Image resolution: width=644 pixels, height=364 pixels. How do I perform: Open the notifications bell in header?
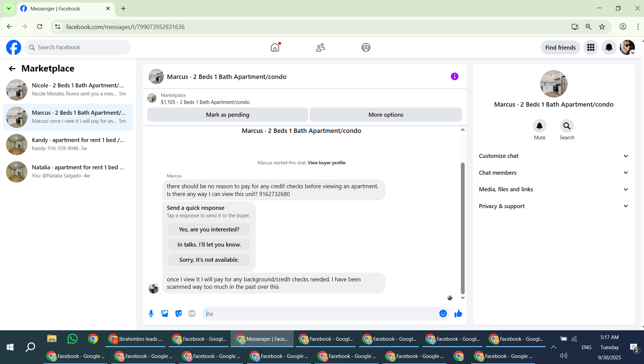tap(609, 48)
